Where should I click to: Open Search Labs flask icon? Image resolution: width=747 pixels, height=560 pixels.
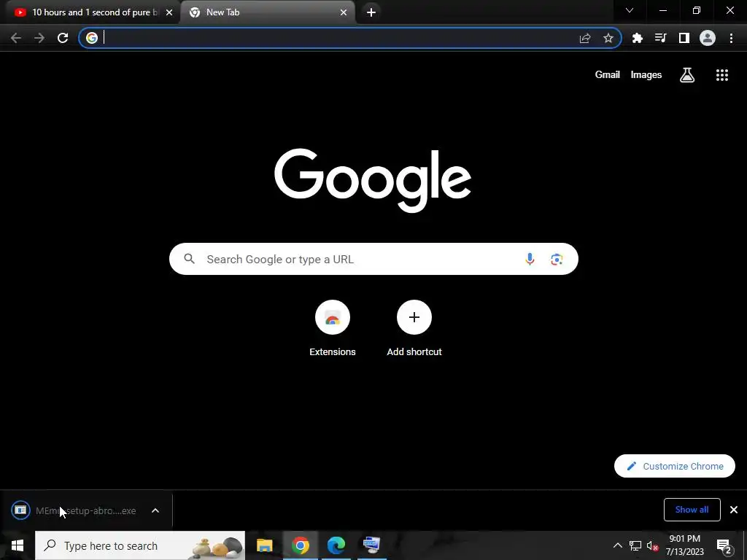pos(687,75)
